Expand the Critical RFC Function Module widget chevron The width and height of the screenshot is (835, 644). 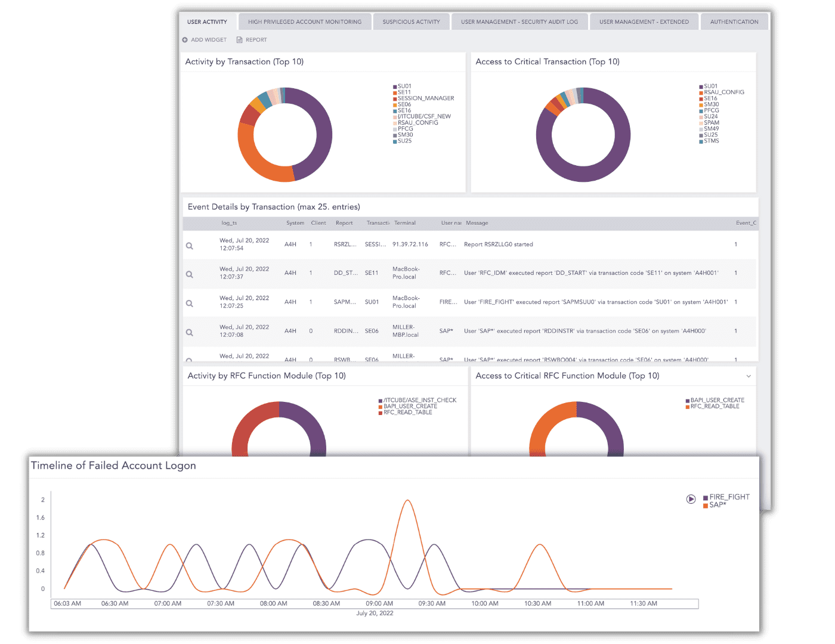point(749,376)
